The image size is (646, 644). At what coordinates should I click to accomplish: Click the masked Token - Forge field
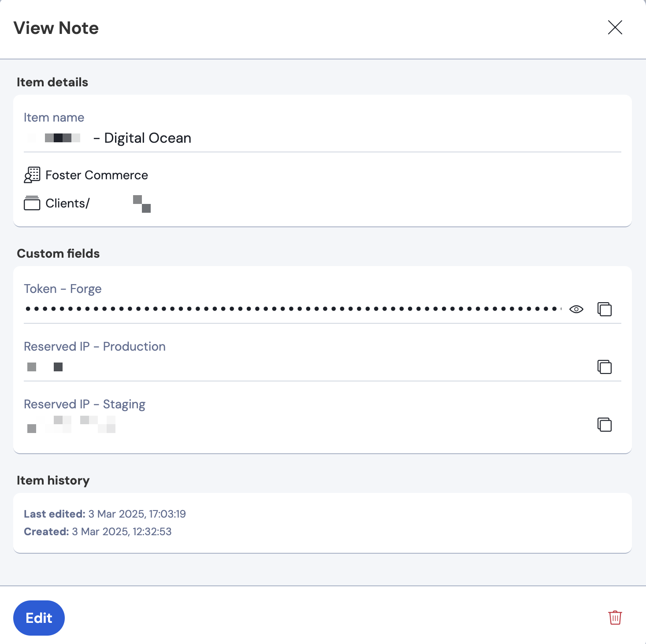293,309
